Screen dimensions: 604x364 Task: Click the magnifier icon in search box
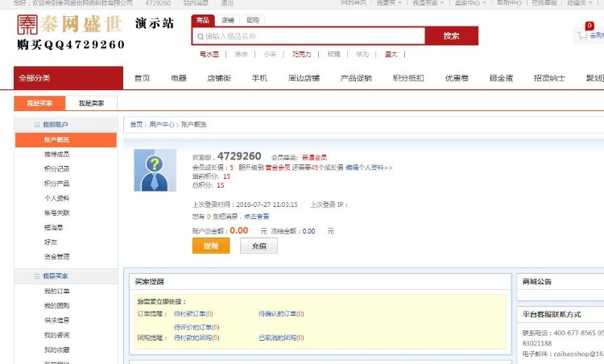[x=201, y=36]
